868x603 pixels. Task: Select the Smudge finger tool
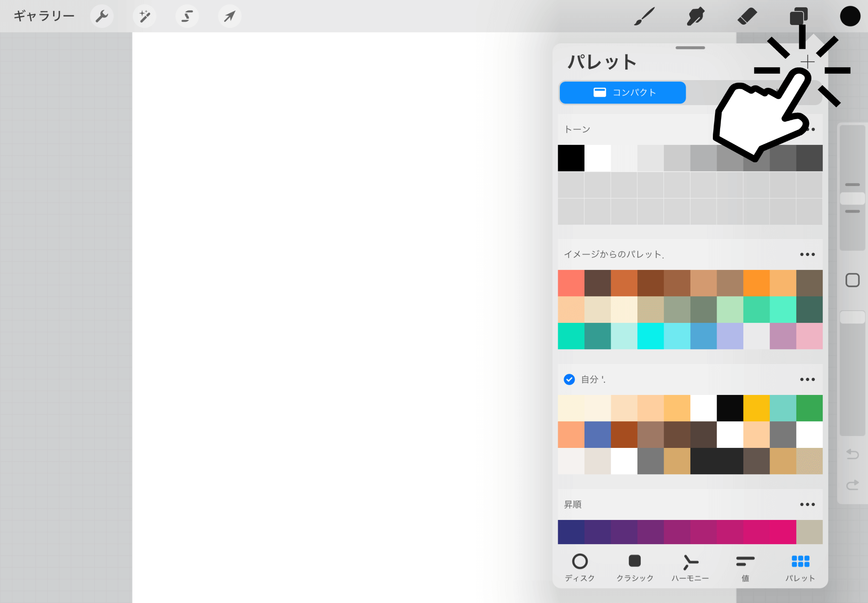pos(696,17)
